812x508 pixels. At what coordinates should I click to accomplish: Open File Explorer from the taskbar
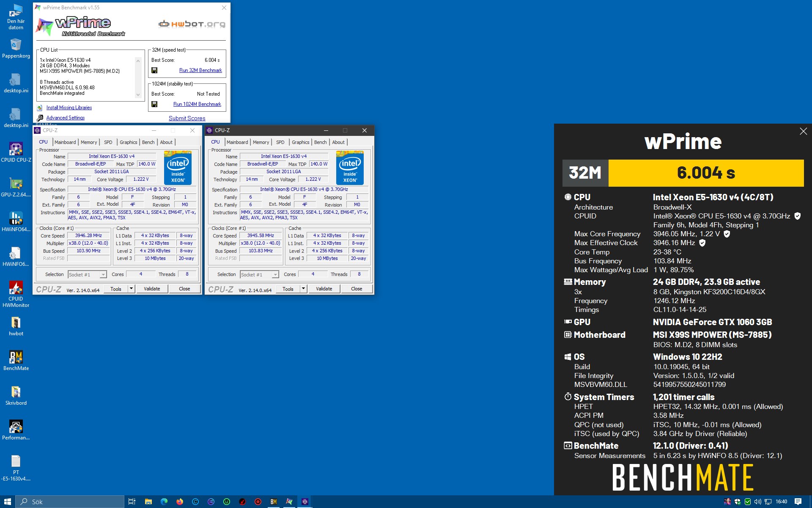click(148, 502)
